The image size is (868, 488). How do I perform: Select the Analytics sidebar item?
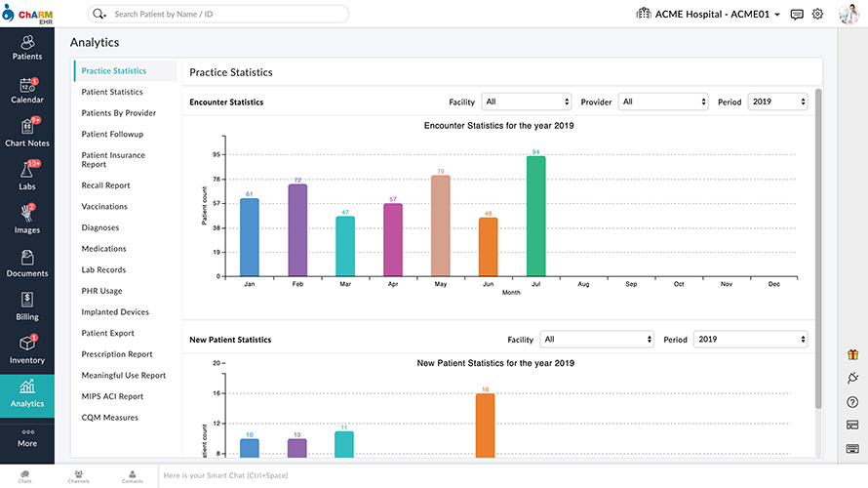[x=27, y=395]
